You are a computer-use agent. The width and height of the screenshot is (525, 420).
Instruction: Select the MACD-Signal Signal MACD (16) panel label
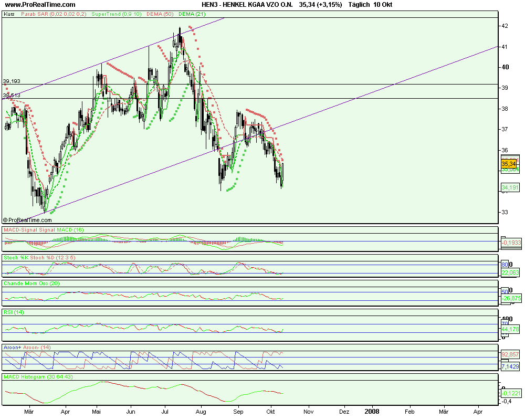44,230
